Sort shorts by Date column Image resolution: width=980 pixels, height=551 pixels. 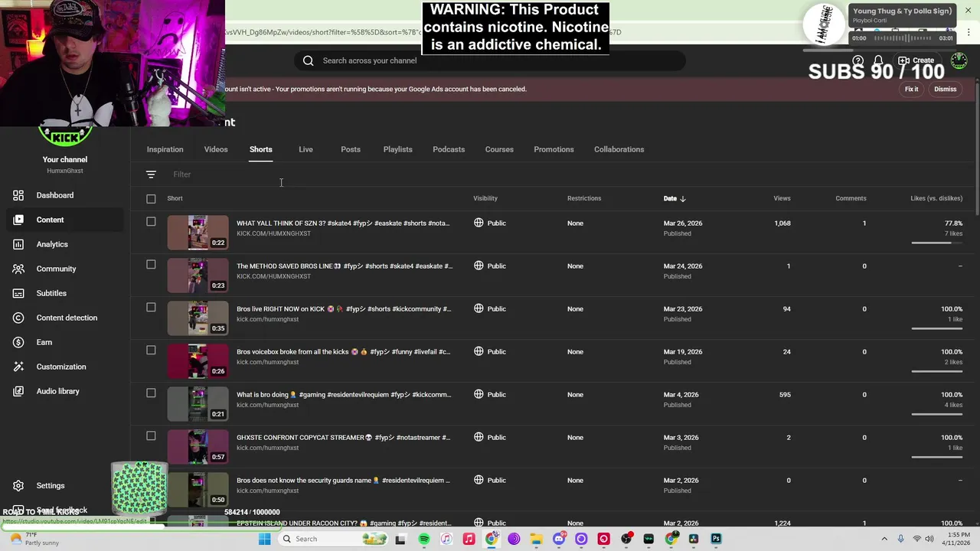pos(675,198)
